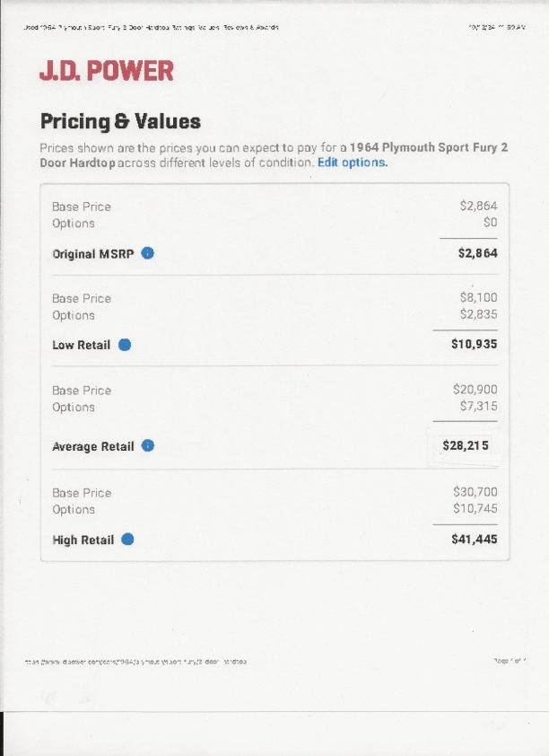Click the $10,935 Low Retail total
The height and width of the screenshot is (756, 549).
pyautogui.click(x=475, y=344)
